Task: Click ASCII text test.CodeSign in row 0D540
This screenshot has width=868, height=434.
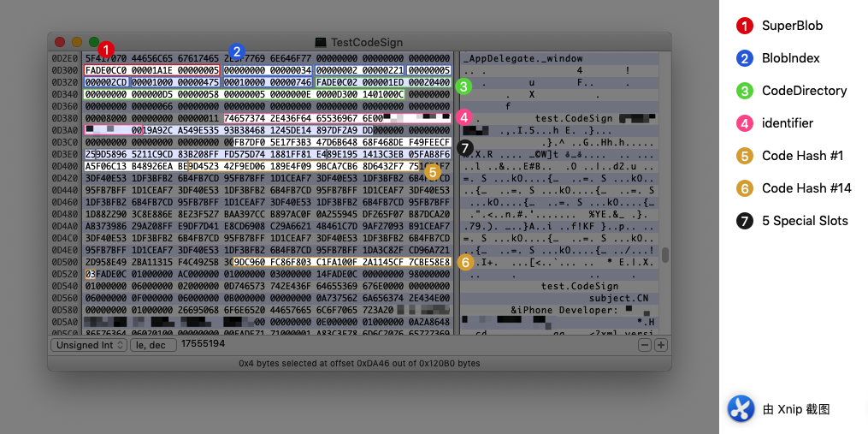Action: (x=580, y=286)
